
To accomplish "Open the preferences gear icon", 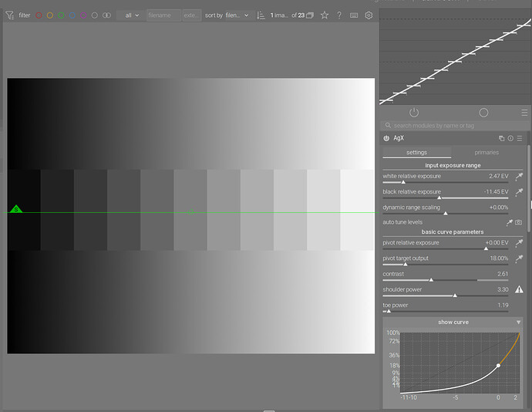I will click(369, 15).
